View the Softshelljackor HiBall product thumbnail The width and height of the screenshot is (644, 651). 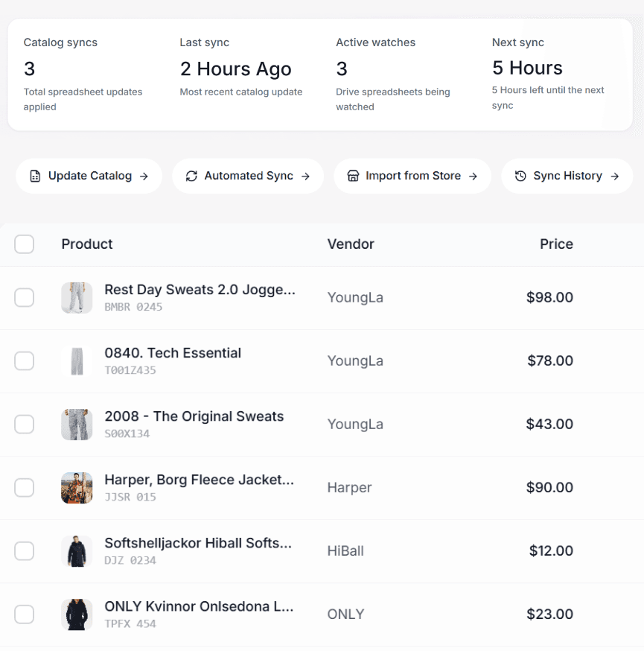pyautogui.click(x=76, y=550)
